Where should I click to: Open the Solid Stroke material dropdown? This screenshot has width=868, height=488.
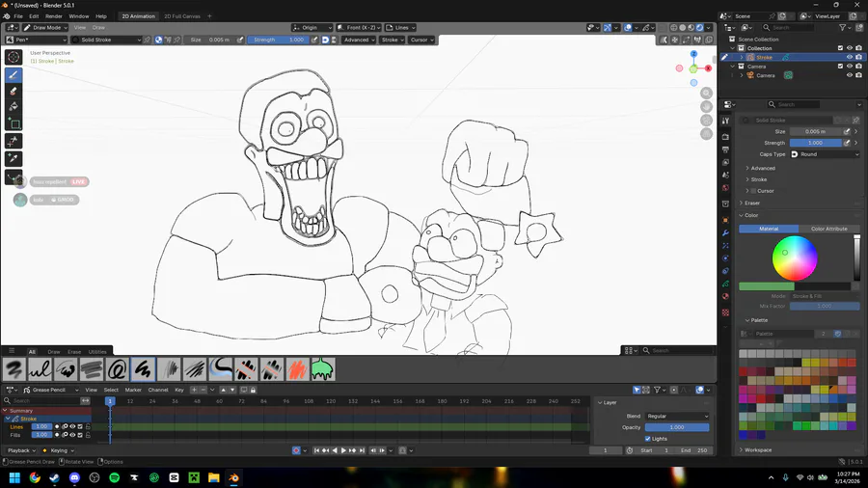(107, 40)
